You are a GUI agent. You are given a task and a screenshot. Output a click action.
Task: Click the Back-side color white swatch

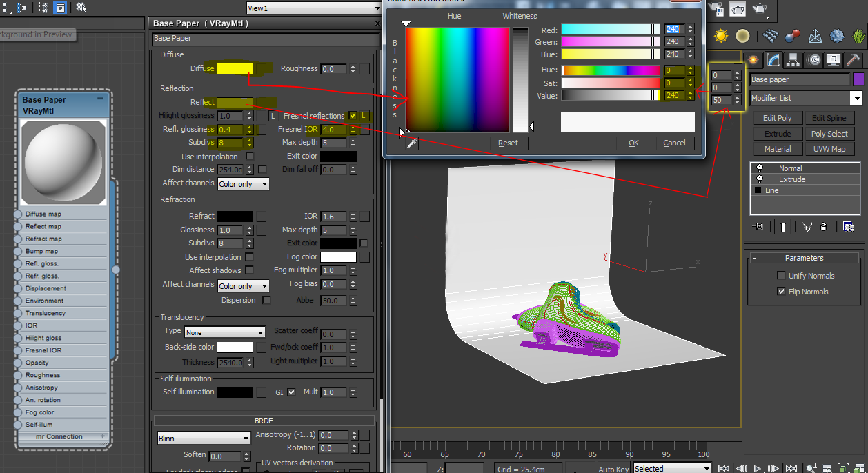(x=235, y=348)
